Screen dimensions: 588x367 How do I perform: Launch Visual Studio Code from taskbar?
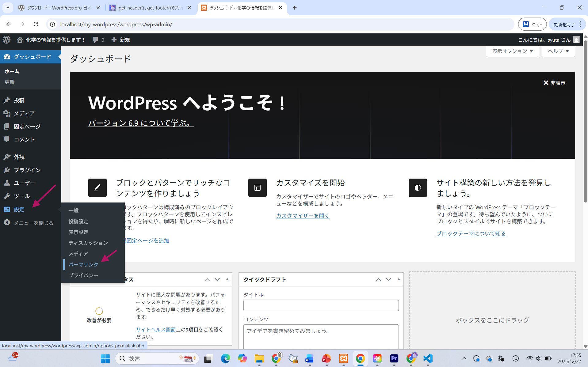coord(428,358)
